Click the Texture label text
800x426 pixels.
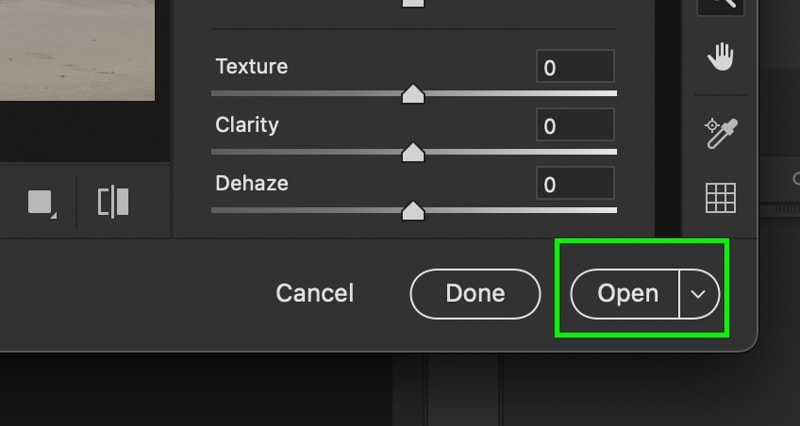tap(252, 66)
